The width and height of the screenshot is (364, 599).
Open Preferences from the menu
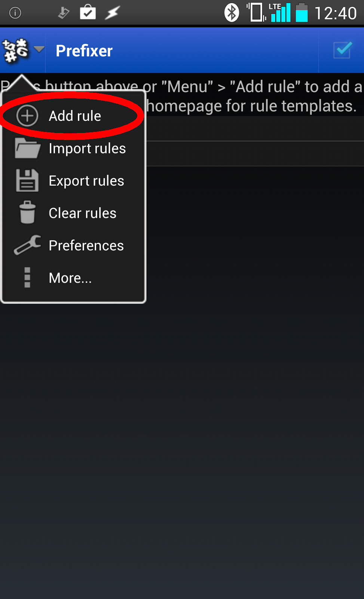[73, 245]
